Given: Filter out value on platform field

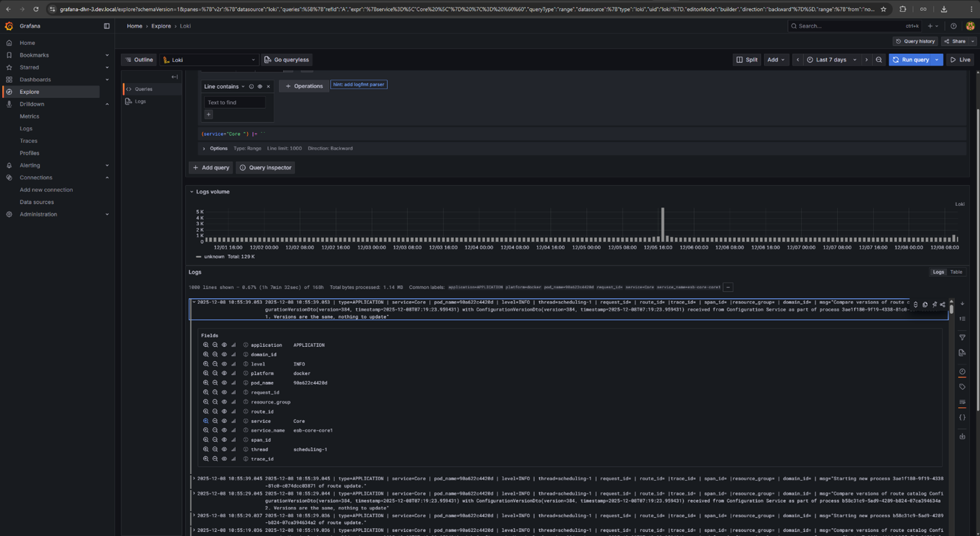Looking at the screenshot, I should point(215,373).
